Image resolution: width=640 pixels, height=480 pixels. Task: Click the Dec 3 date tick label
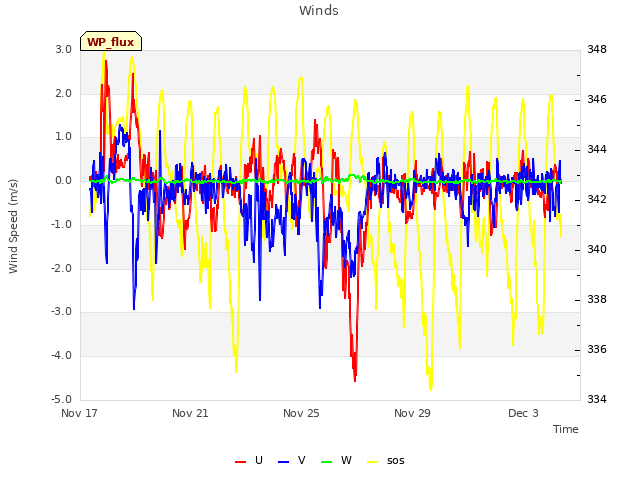(x=523, y=413)
